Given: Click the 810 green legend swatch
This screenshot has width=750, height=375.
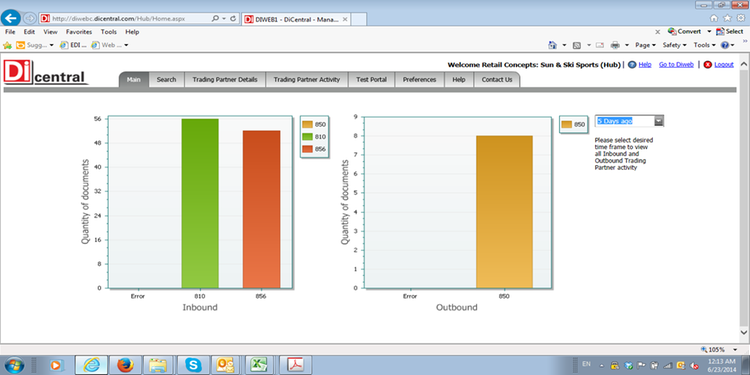Looking at the screenshot, I should tap(308, 137).
